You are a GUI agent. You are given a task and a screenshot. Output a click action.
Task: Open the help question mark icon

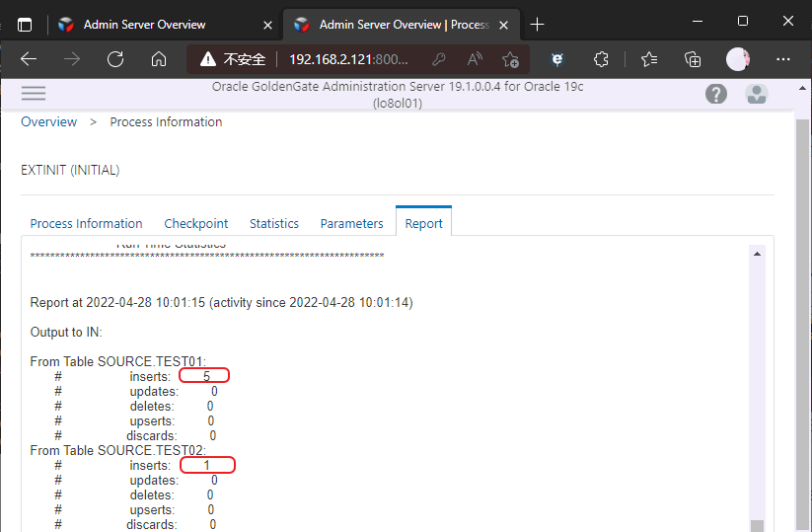tap(715, 94)
